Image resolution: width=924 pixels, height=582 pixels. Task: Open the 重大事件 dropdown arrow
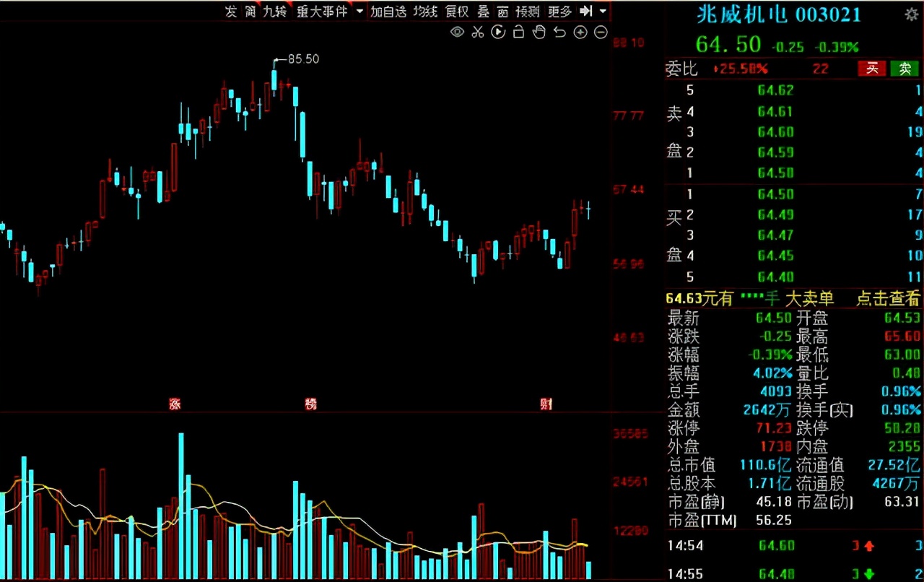tap(359, 12)
